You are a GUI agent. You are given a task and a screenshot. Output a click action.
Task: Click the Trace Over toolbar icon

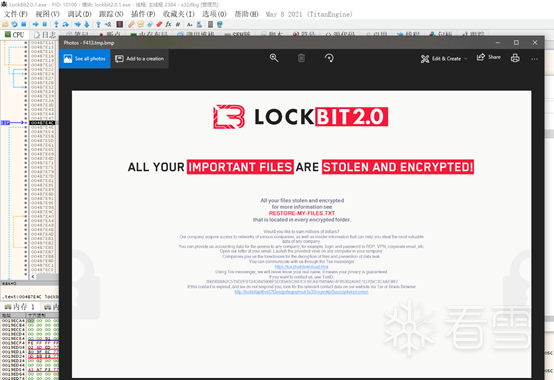coord(87,24)
